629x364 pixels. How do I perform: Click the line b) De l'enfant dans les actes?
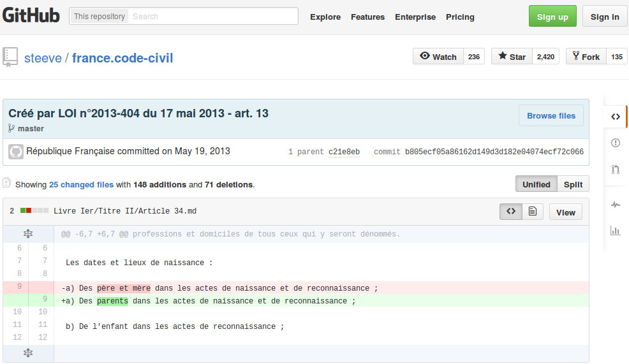coord(175,326)
